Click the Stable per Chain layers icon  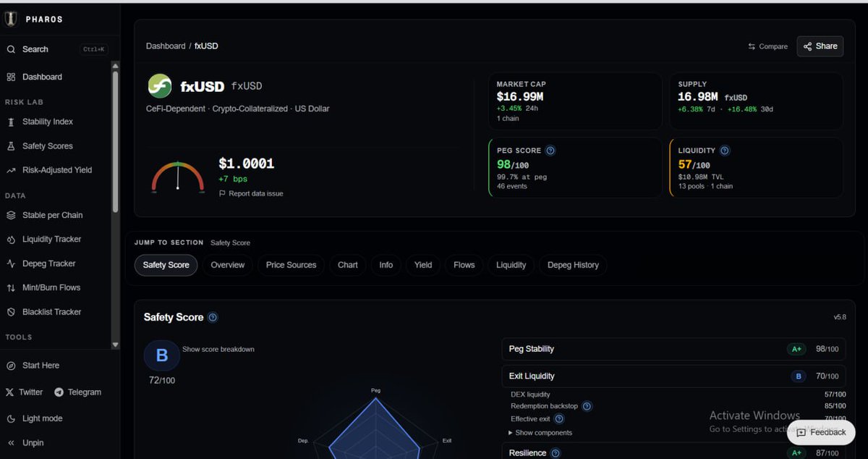click(11, 215)
